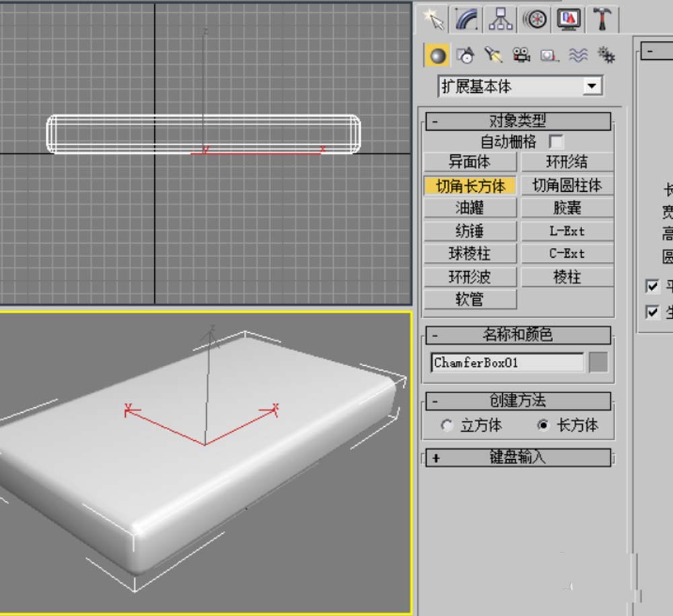673x616 pixels.
Task: Click the 环形波 object button
Action: point(470,277)
